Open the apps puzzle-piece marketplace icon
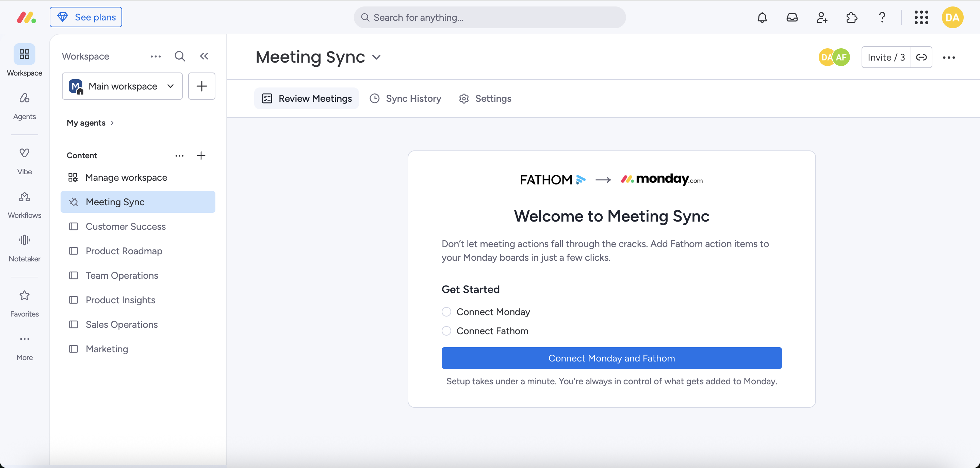980x468 pixels. [x=852, y=17]
